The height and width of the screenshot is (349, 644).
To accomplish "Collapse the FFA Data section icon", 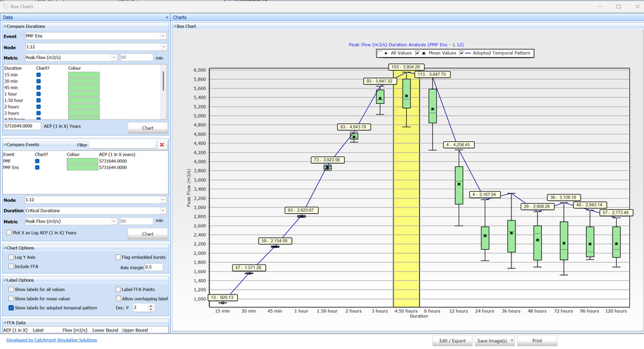I will [x=5, y=322].
